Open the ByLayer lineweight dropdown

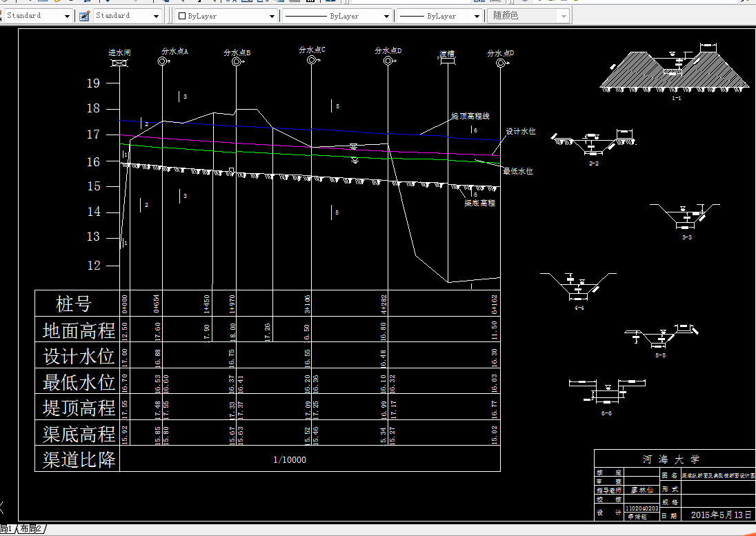point(439,16)
